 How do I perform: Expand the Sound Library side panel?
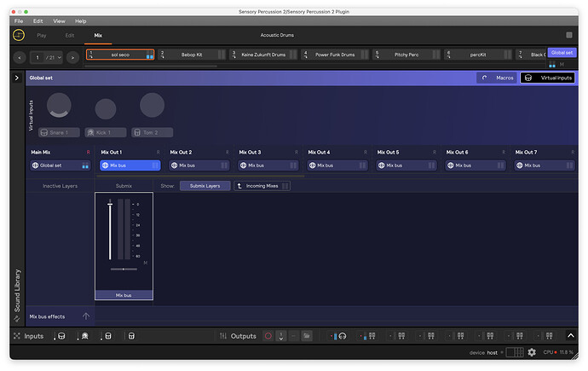pos(17,292)
